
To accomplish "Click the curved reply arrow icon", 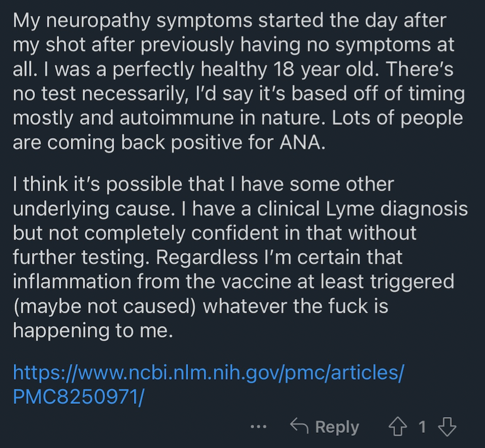I will tap(299, 426).
